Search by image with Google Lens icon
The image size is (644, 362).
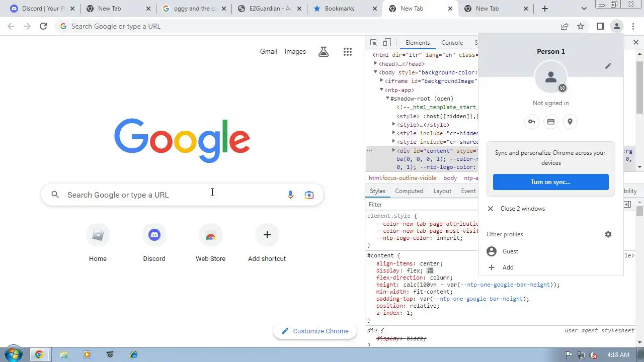pyautogui.click(x=309, y=195)
